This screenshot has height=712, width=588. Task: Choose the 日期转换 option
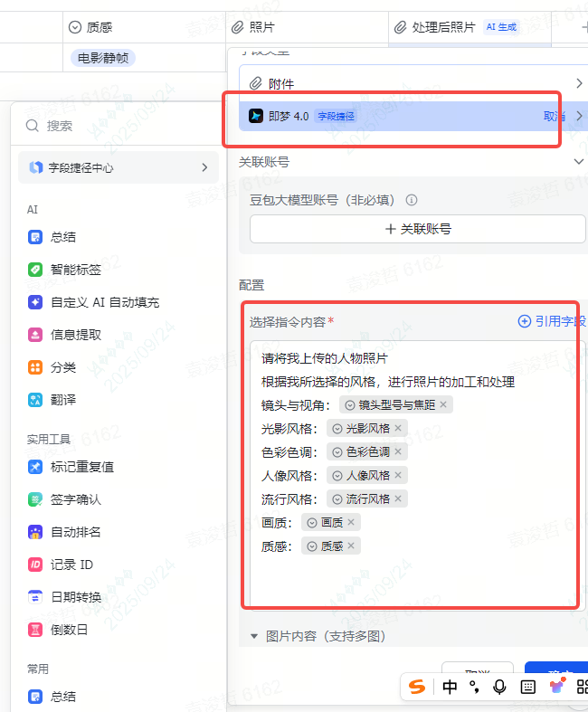tap(65, 597)
